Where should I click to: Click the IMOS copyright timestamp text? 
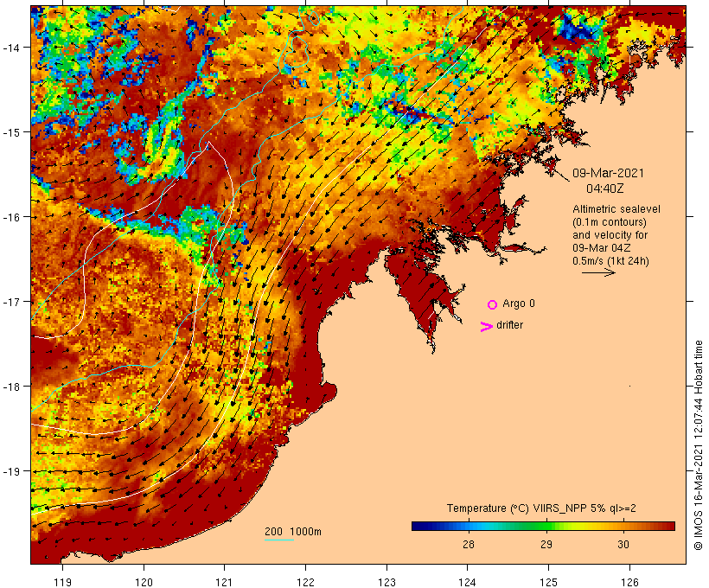(x=698, y=445)
